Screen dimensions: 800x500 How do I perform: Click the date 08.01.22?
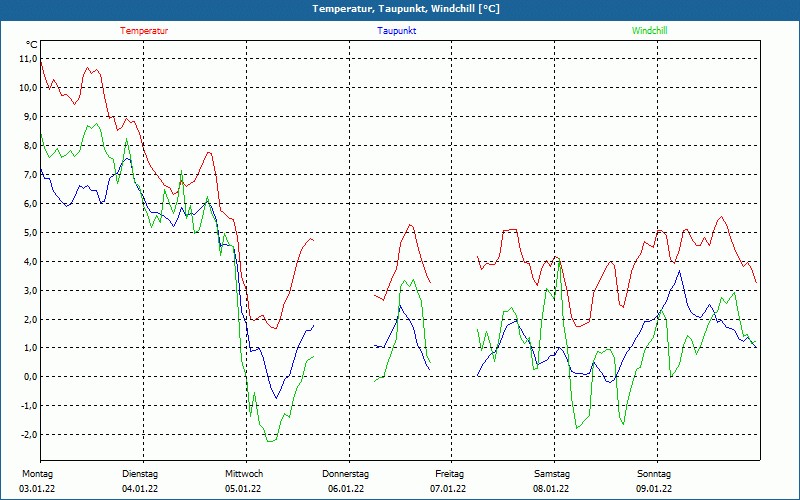[551, 489]
